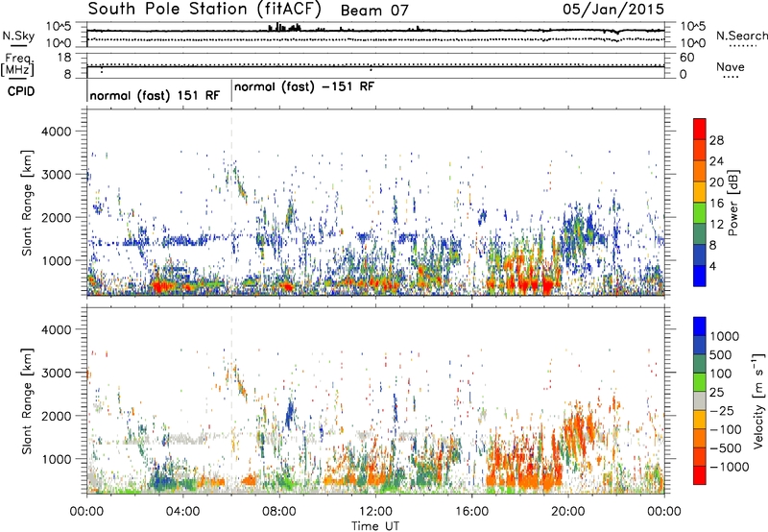Click the blue segment of Power colorbar
This screenshot has width=768, height=532.
tap(700, 276)
